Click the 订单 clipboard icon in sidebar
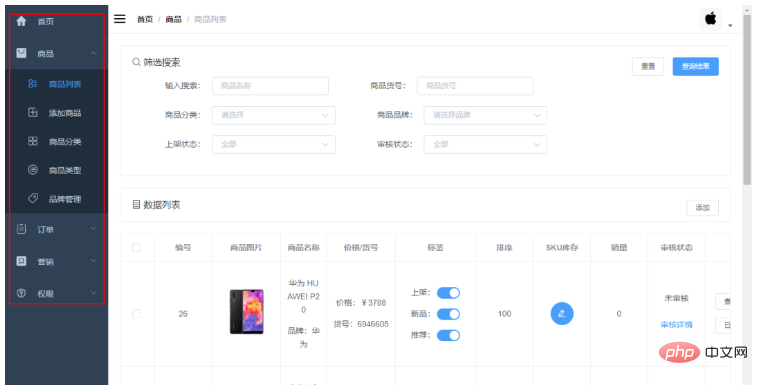The width and height of the screenshot is (758, 385). point(21,229)
